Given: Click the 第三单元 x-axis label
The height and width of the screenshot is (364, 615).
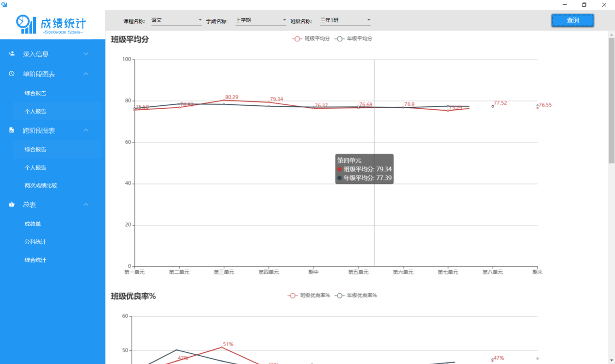Looking at the screenshot, I should [x=224, y=272].
